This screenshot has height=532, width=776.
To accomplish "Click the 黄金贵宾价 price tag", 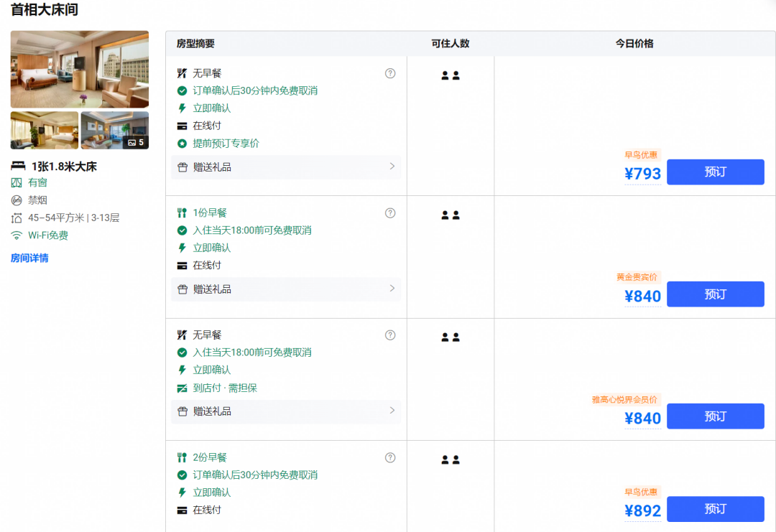I will pyautogui.click(x=637, y=277).
